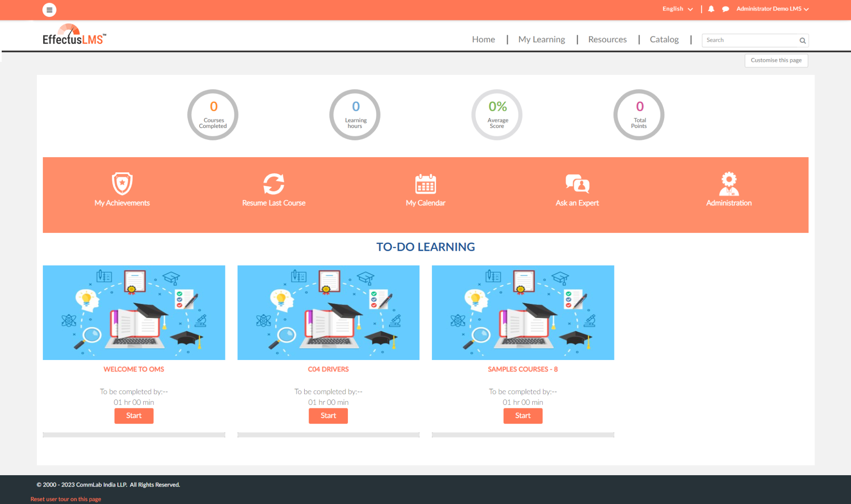Open the messages chat bubble icon

point(726,8)
